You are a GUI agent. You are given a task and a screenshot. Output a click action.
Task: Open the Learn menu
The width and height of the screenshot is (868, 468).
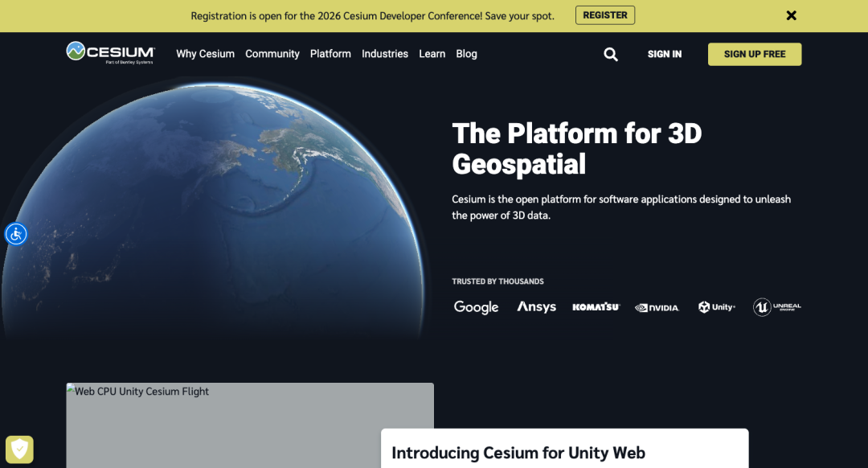pyautogui.click(x=432, y=54)
